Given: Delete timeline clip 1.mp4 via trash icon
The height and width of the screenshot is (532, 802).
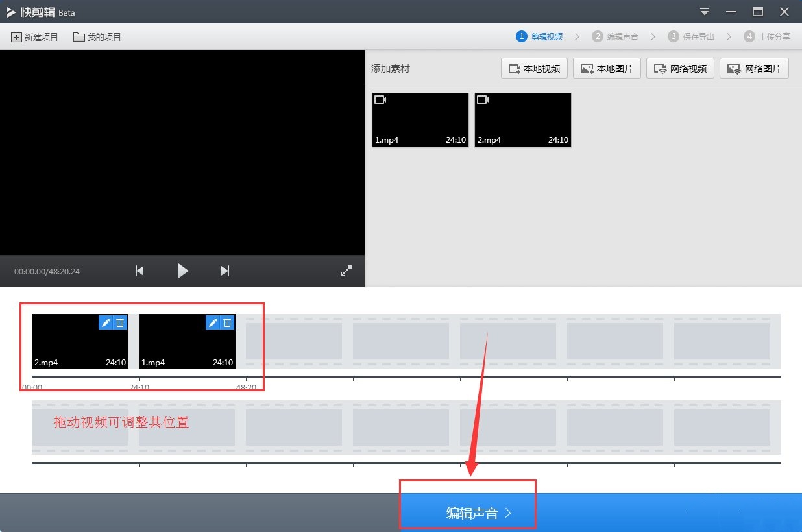Looking at the screenshot, I should pos(227,322).
